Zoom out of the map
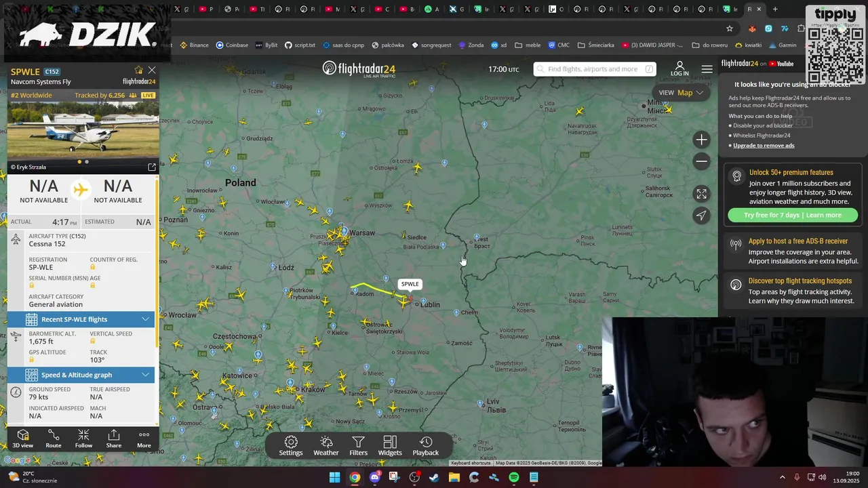 click(702, 161)
